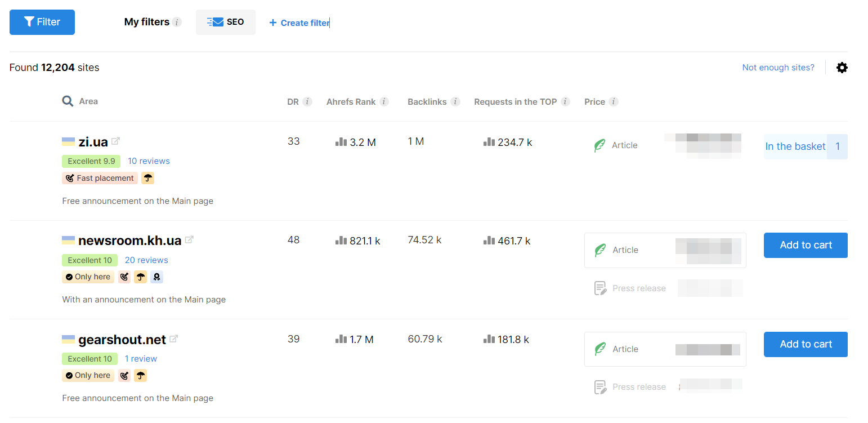Screen dimensions: 868x423
Task: Click Add to cart for gearshout.net
Action: coord(806,344)
